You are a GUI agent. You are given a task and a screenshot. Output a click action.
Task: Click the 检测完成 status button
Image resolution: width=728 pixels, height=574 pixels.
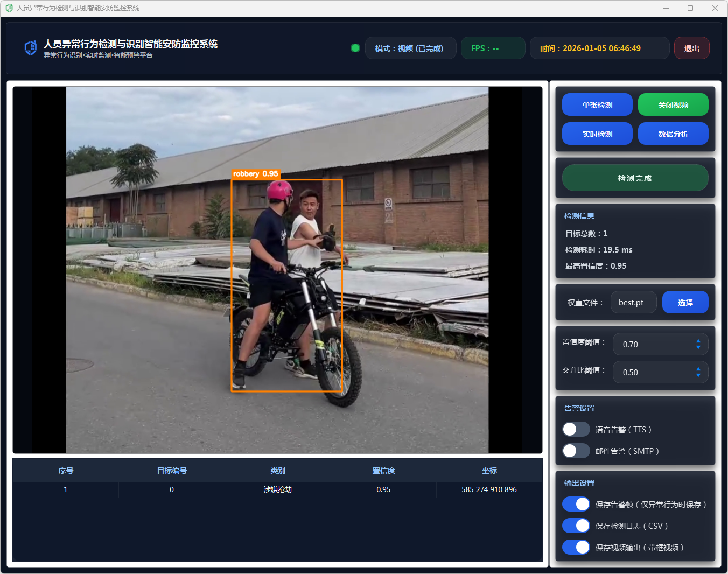click(635, 178)
